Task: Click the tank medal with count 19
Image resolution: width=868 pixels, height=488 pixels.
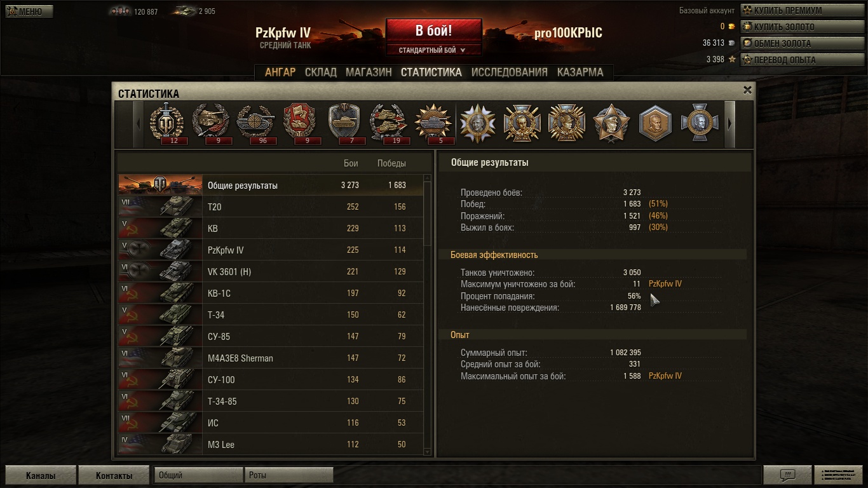Action: [x=389, y=123]
